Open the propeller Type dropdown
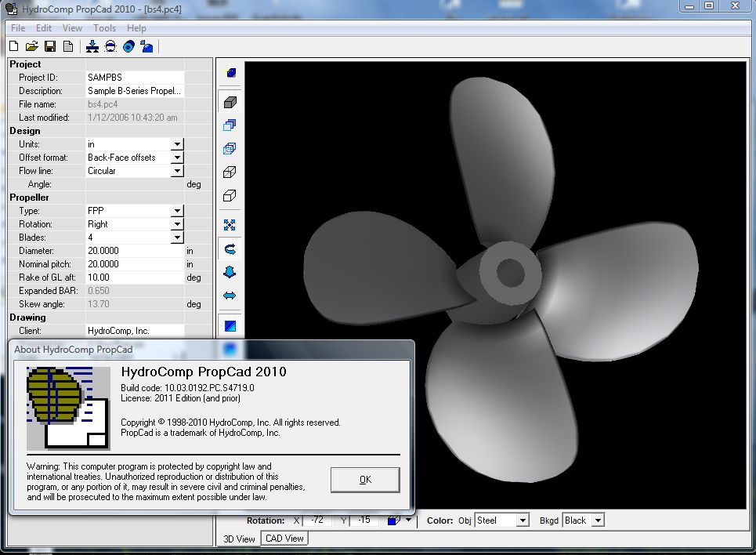The image size is (756, 555). 177,211
